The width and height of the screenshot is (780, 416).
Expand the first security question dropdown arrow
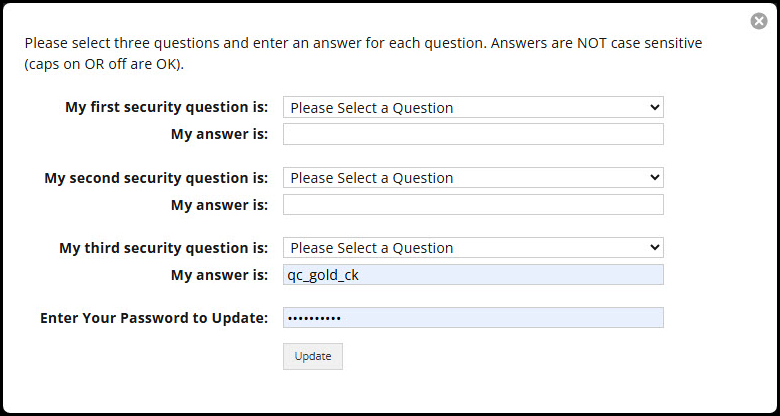(x=655, y=107)
